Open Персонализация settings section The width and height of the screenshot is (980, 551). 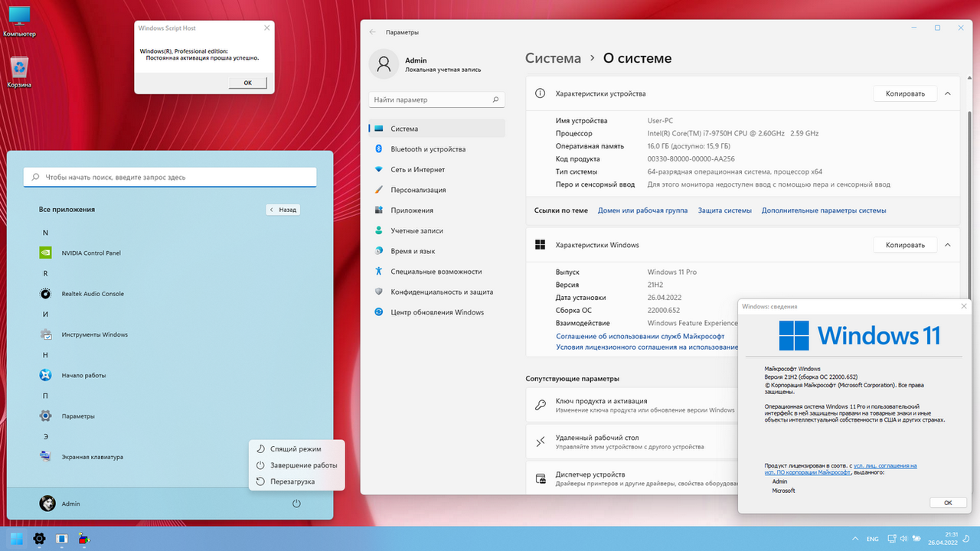point(437,190)
